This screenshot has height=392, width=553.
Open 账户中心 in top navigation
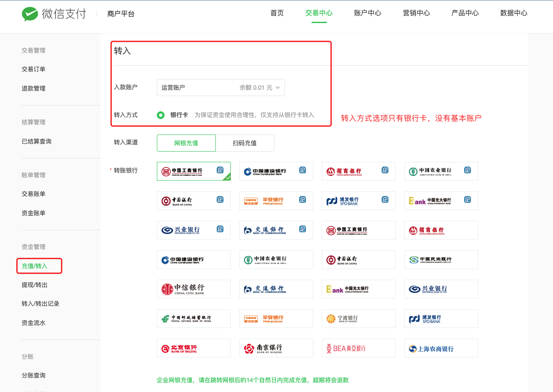point(368,13)
